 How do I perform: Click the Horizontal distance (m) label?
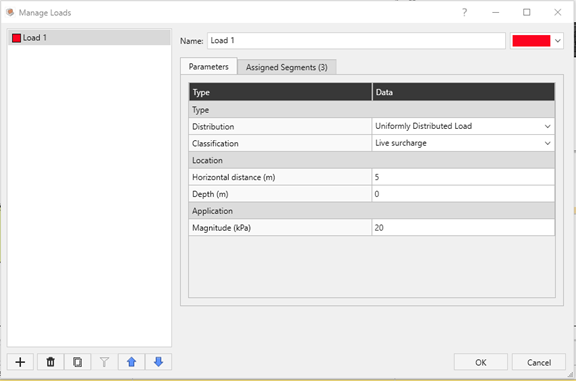(234, 177)
